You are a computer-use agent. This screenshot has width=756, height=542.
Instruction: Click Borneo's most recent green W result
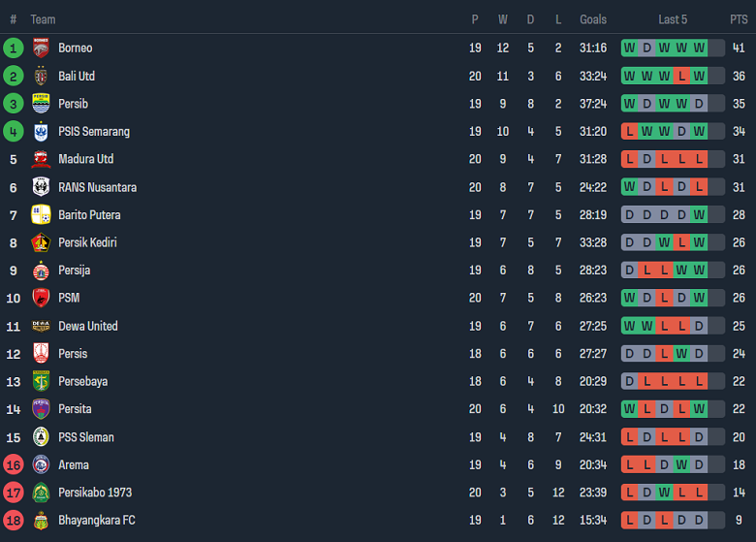point(699,48)
